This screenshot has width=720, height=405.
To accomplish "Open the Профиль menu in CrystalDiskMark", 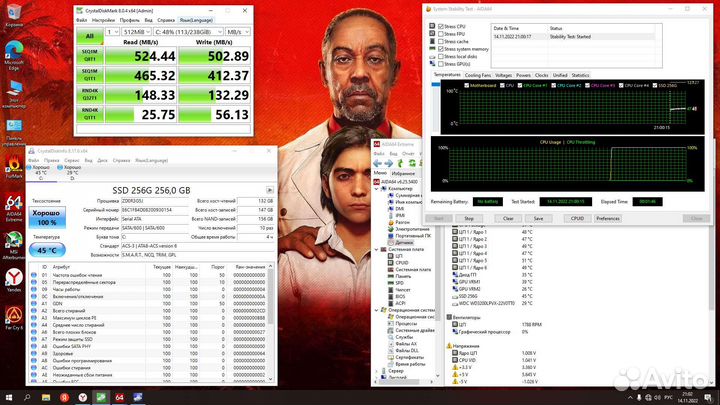I will coord(129,19).
